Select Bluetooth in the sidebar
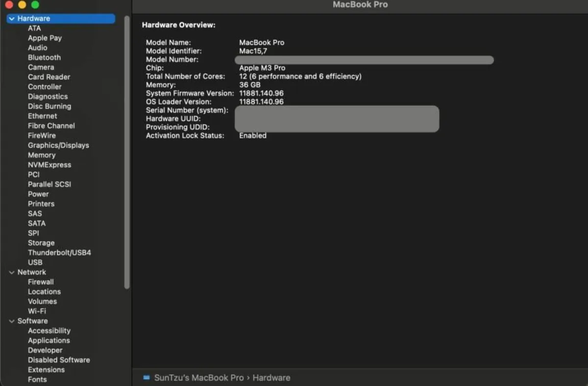The height and width of the screenshot is (386, 588). pyautogui.click(x=44, y=58)
